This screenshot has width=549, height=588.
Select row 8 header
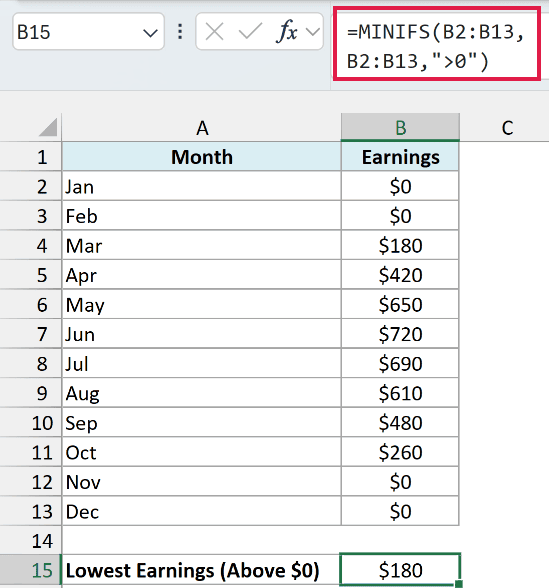pos(31,364)
